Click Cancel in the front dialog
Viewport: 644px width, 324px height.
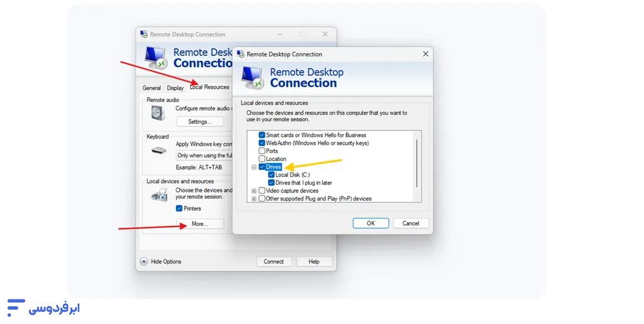[x=411, y=223]
